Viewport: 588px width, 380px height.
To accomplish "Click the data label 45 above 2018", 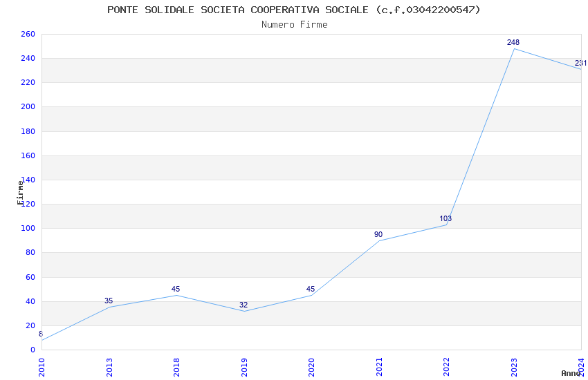I will point(176,289).
